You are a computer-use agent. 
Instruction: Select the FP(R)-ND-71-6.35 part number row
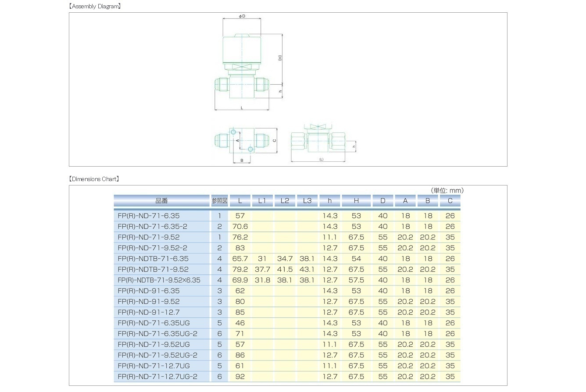pos(162,216)
